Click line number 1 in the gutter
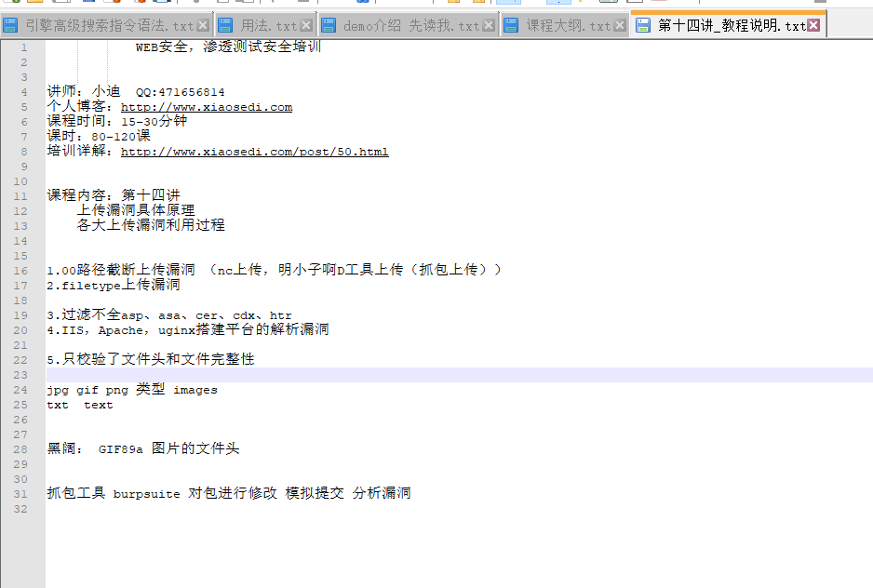 point(23,47)
